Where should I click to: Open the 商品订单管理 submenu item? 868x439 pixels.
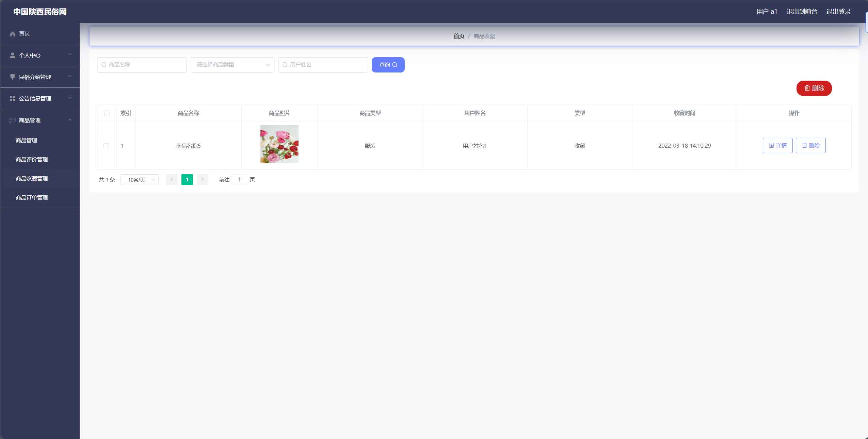32,197
